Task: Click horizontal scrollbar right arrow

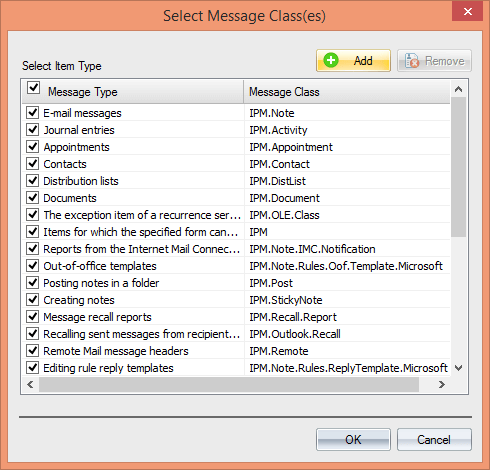Action: (442, 385)
